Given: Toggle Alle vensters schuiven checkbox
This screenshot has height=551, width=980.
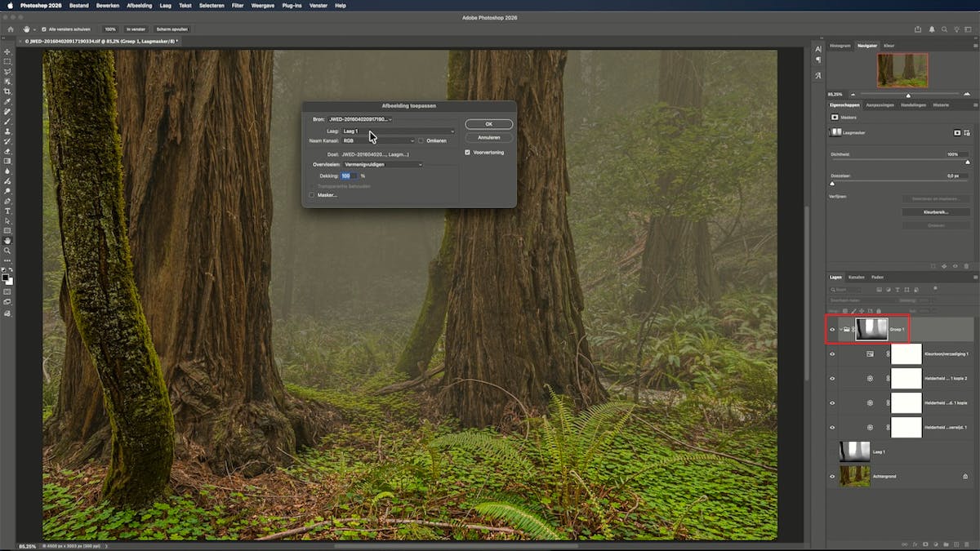Looking at the screenshot, I should pos(43,29).
